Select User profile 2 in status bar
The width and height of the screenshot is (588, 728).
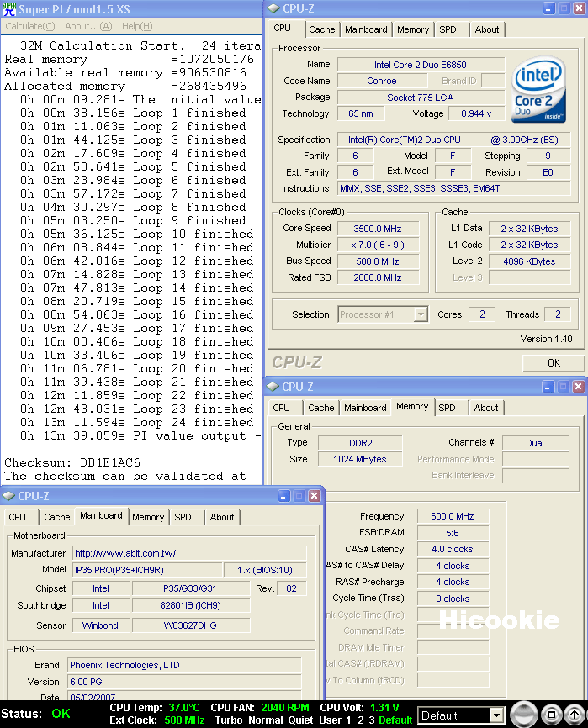click(361, 720)
